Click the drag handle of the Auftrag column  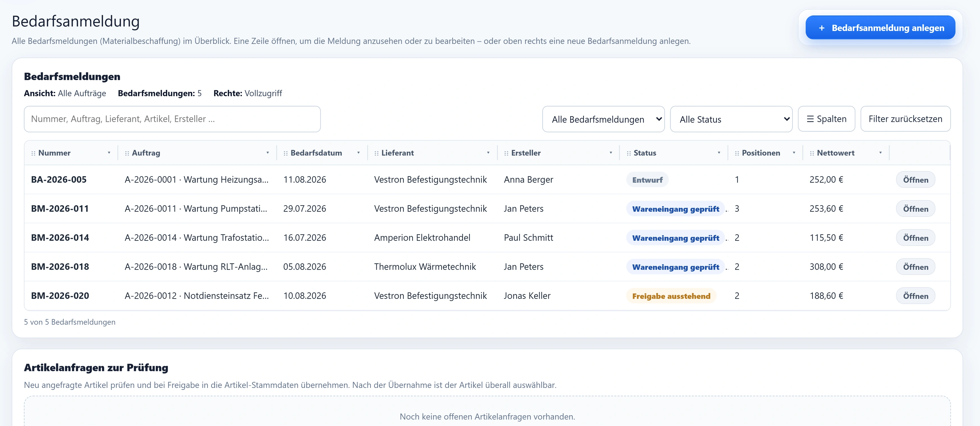coord(127,153)
